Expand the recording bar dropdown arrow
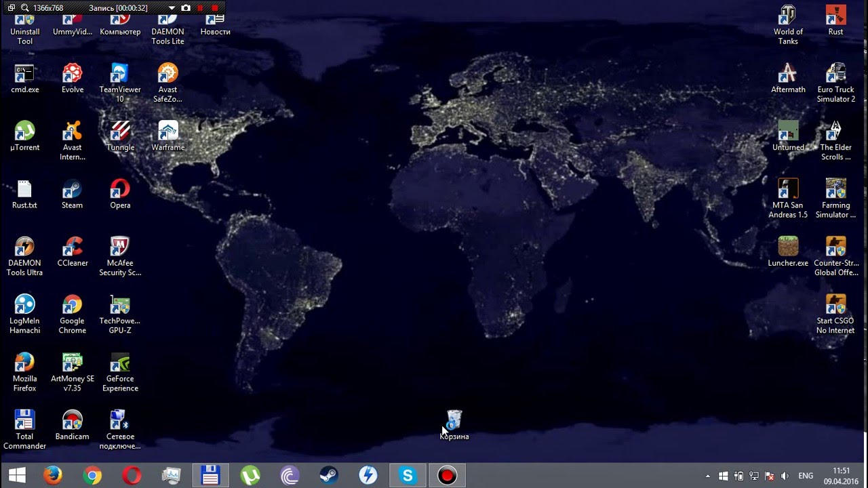The height and width of the screenshot is (488, 868). point(172,8)
